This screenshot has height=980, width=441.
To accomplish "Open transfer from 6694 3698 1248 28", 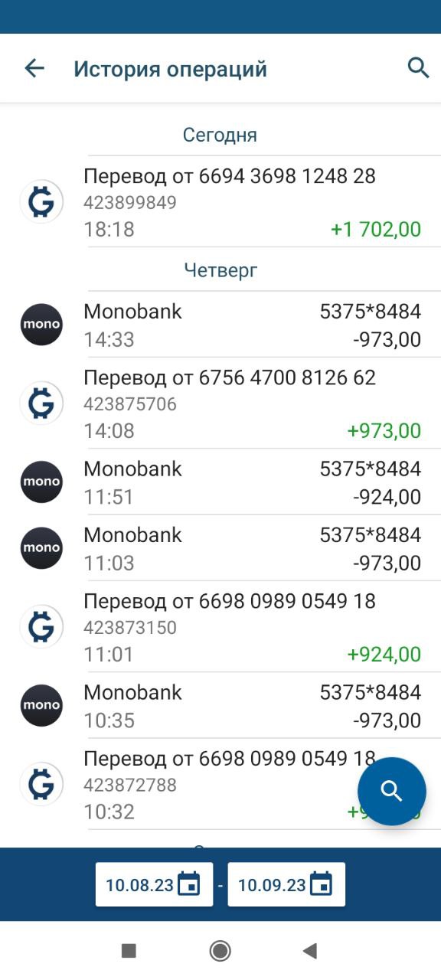I will point(220,202).
